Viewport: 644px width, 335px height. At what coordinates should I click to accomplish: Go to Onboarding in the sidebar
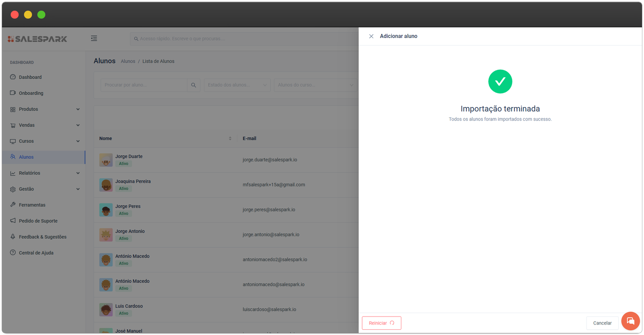[31, 93]
